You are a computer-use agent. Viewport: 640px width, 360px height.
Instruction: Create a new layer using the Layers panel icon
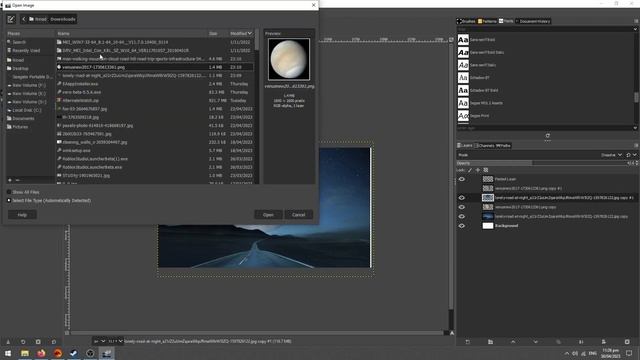[468, 342]
